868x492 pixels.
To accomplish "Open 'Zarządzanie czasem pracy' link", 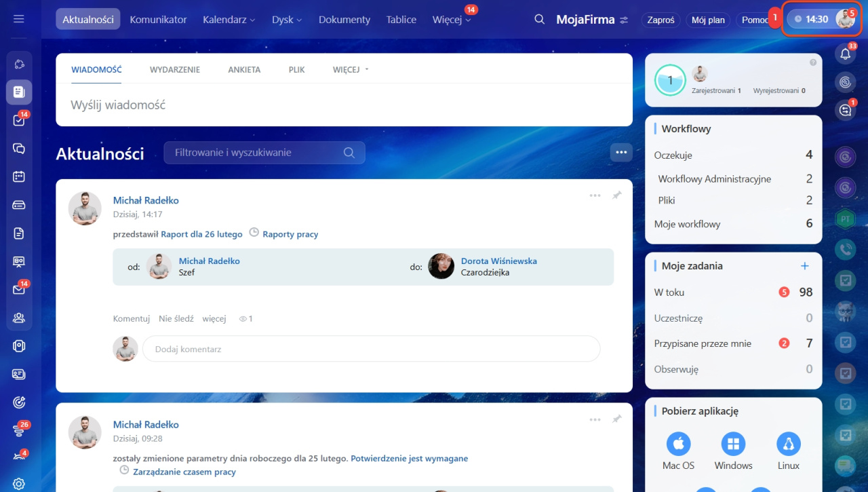I will (x=184, y=472).
